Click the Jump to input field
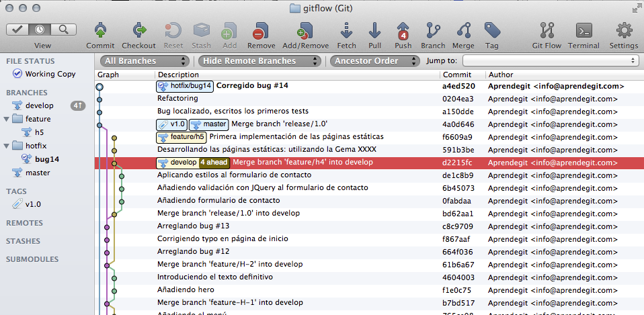This screenshot has width=644, height=315. (x=551, y=60)
